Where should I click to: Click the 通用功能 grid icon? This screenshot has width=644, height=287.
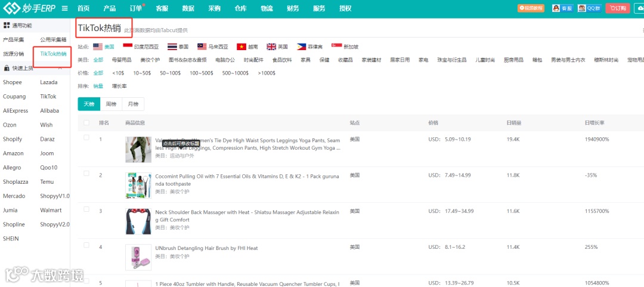point(6,26)
